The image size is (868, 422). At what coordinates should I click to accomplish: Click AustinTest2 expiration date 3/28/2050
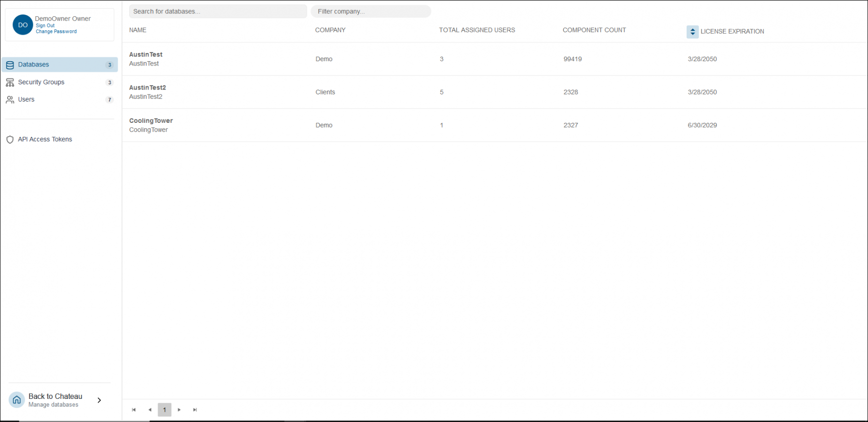pos(702,92)
